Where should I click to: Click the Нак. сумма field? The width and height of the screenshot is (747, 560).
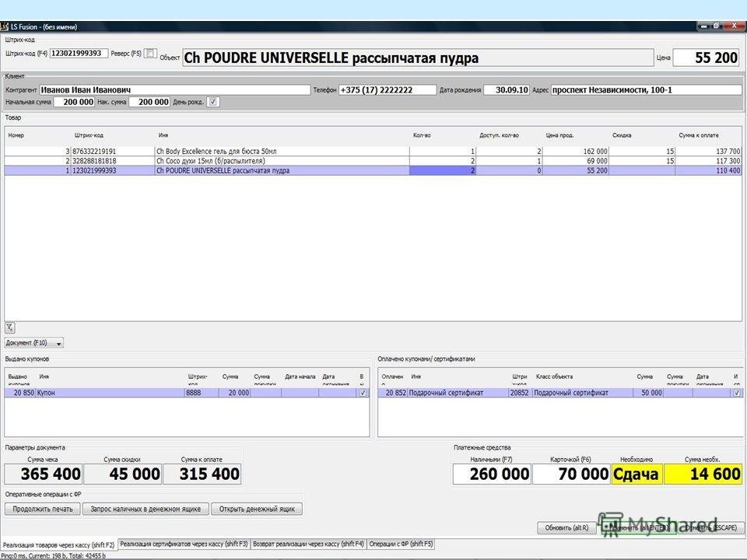tap(149, 102)
